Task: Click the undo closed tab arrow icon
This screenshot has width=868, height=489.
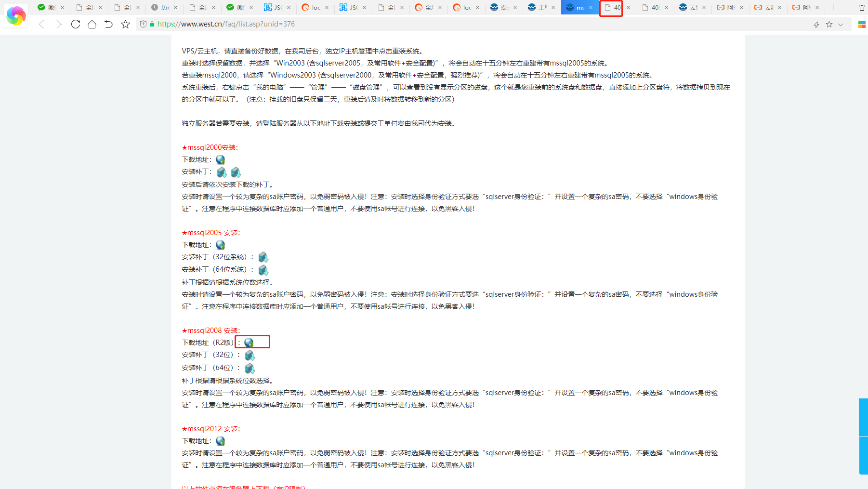Action: (108, 24)
